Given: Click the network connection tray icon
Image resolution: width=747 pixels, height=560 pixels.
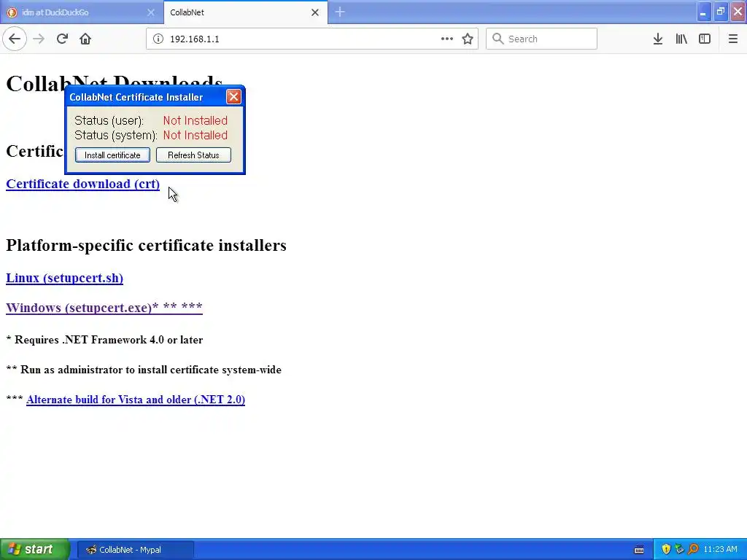Looking at the screenshot, I should (x=679, y=550).
